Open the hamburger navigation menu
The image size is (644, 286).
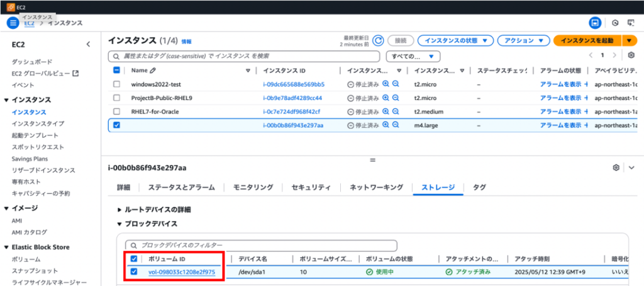13,23
